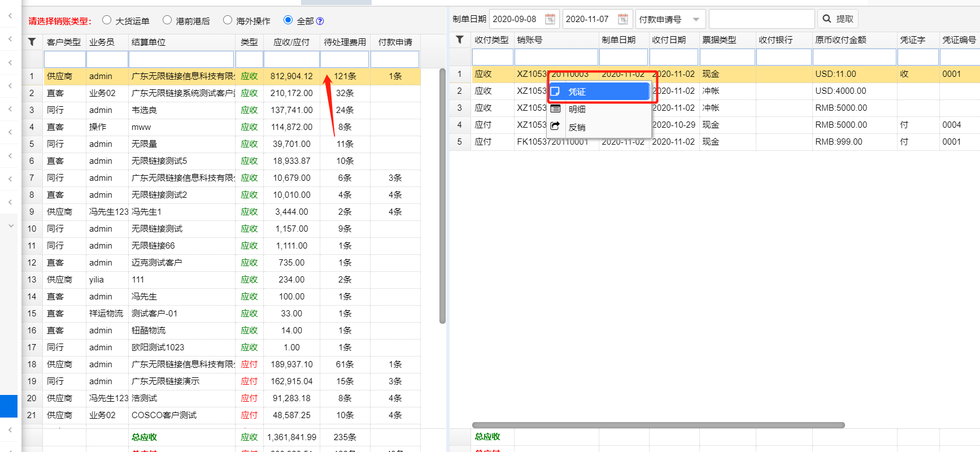The width and height of the screenshot is (980, 452).
Task: Expand the topmost left sidebar chevron
Action: [10, 16]
